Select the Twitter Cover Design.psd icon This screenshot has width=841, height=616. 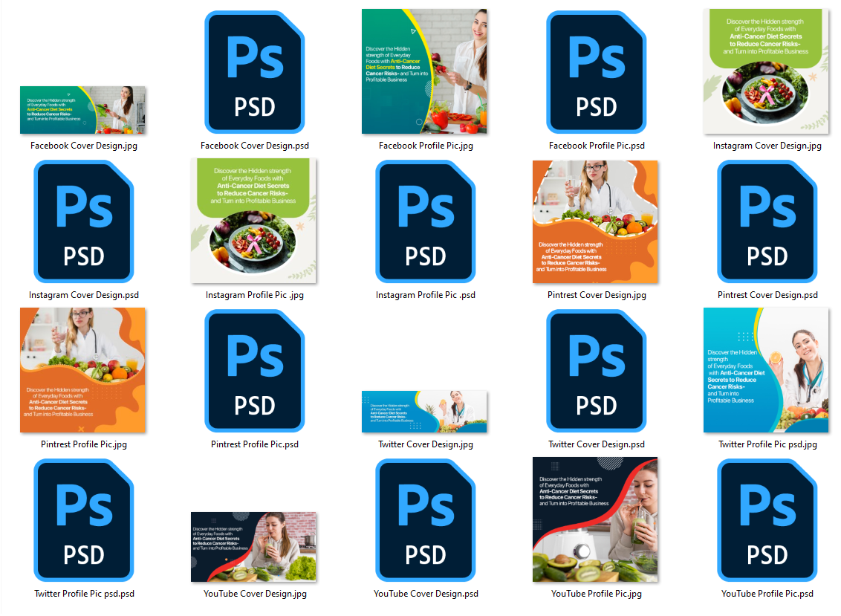[x=596, y=371]
